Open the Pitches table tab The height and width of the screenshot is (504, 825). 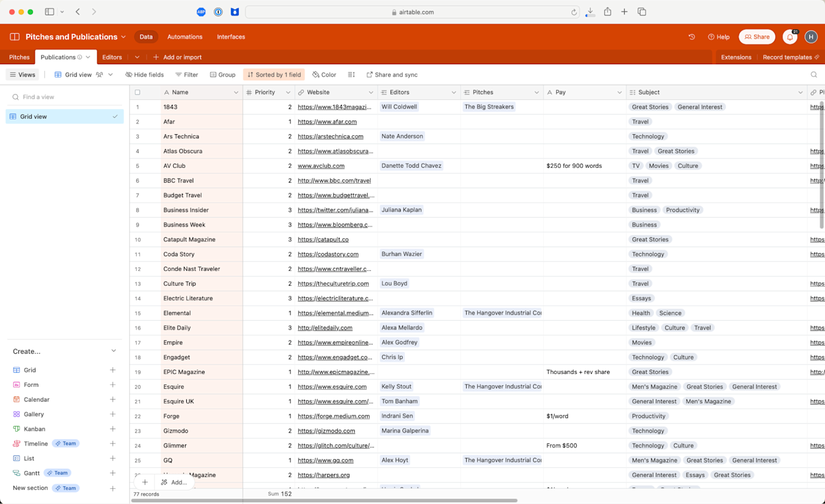coord(19,57)
